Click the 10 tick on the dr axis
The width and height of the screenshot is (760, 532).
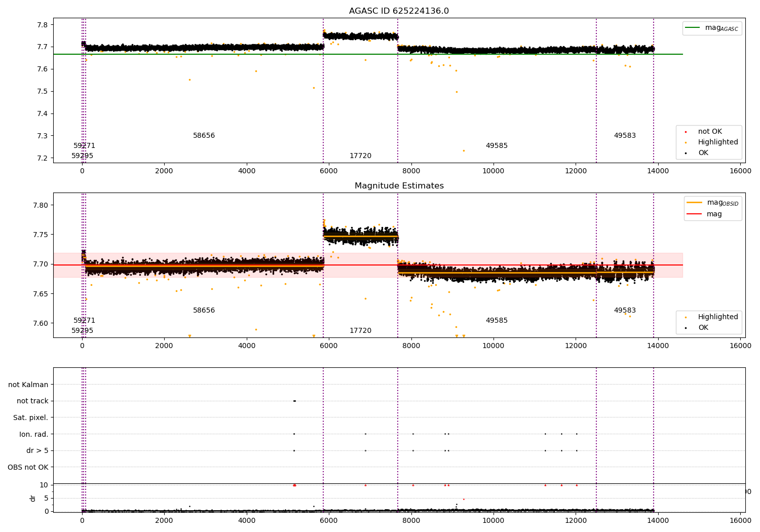point(45,485)
